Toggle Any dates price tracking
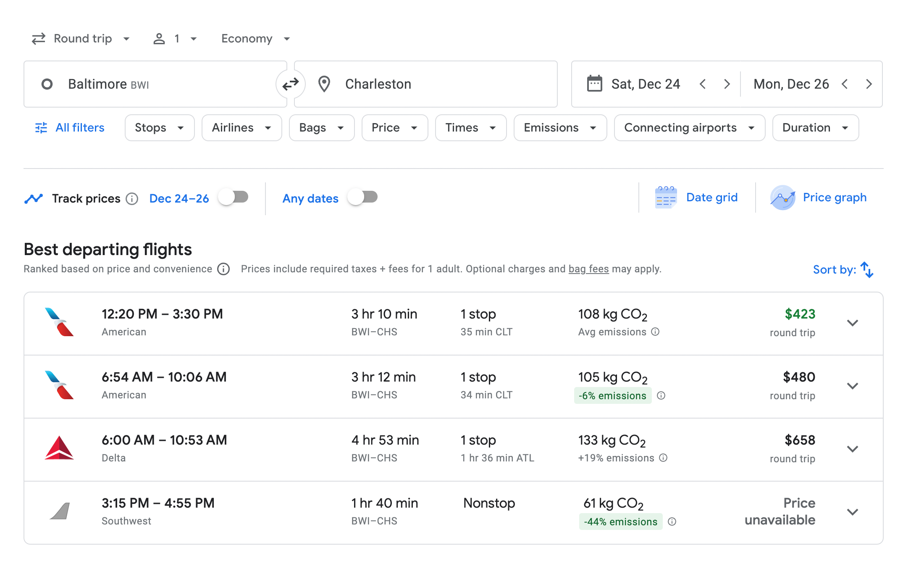 (363, 197)
